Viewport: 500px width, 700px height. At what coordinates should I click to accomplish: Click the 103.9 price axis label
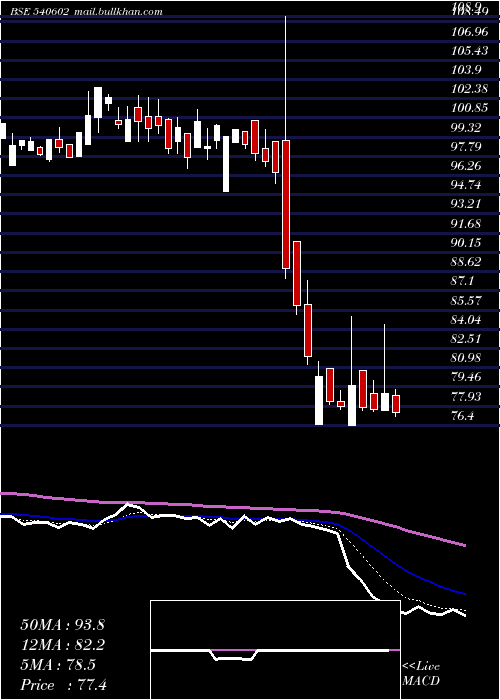(x=466, y=70)
